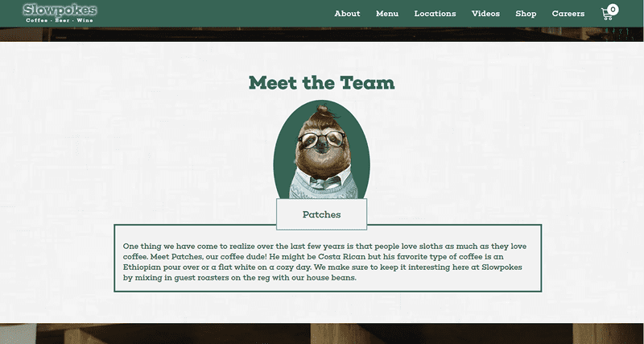Click "Ethiopian" in the bio paragraph
644x344 pixels.
(140, 267)
